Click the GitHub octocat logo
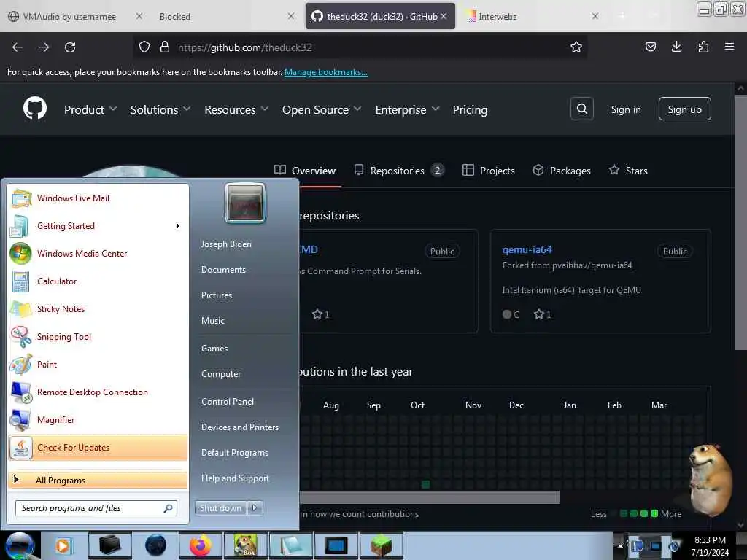 (x=35, y=109)
